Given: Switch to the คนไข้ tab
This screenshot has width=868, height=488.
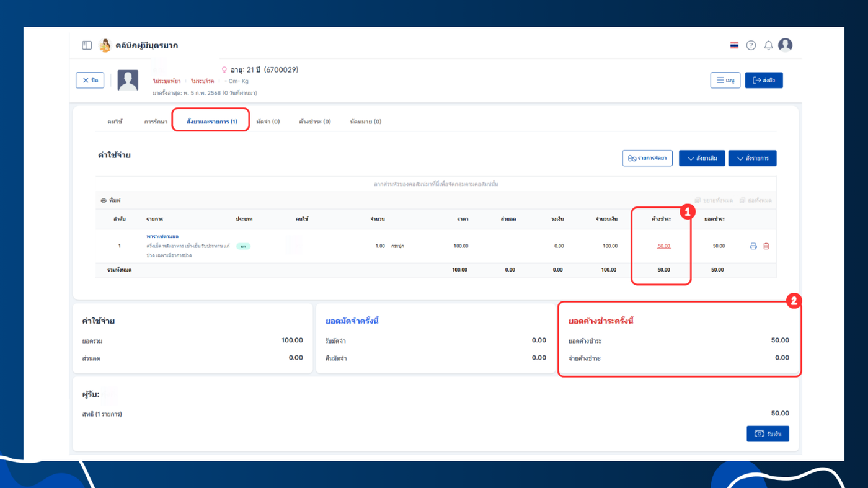Looking at the screenshot, I should coord(115,122).
